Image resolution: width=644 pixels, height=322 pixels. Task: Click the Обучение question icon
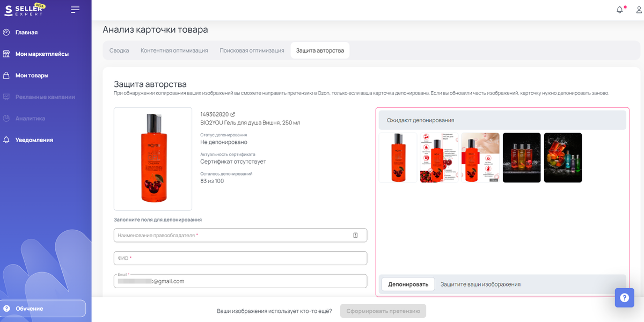click(6, 309)
